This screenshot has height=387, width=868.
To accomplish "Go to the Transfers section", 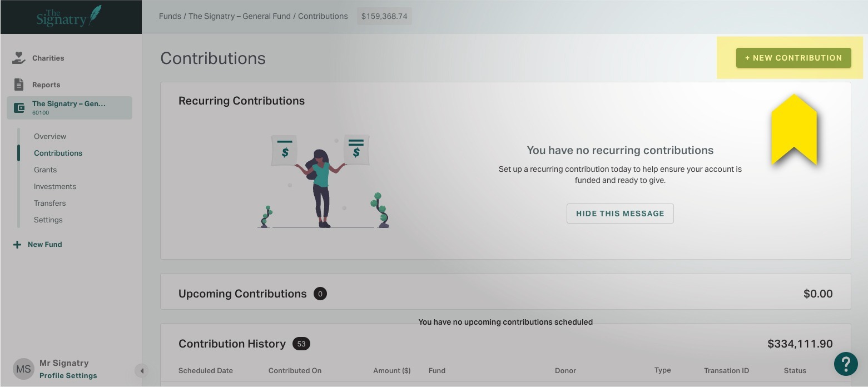I will point(50,203).
